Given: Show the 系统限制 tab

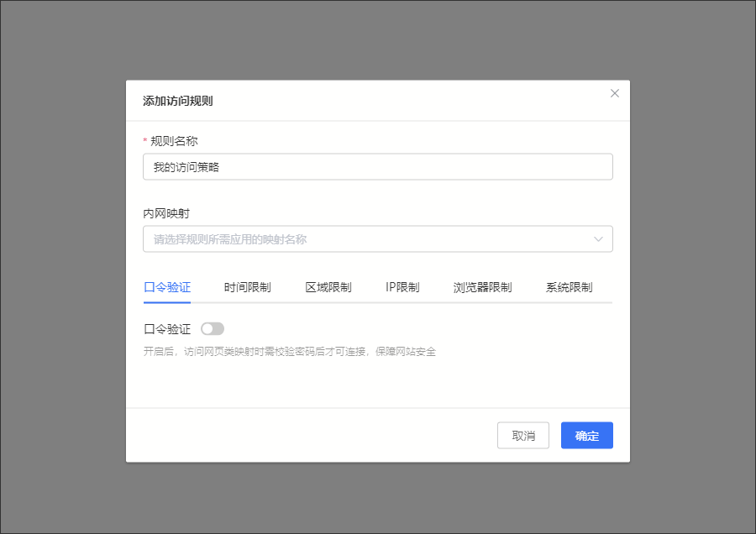Looking at the screenshot, I should coord(569,287).
